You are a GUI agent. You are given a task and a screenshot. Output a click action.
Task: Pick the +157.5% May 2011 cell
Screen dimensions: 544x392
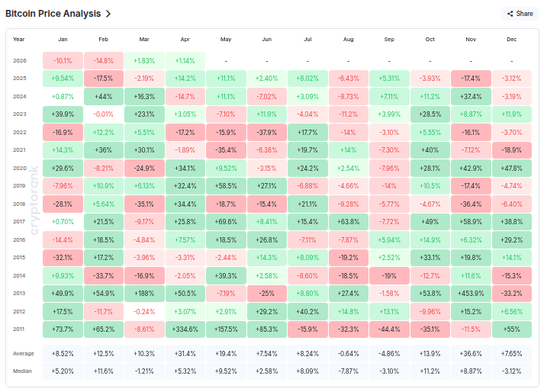[225, 329]
